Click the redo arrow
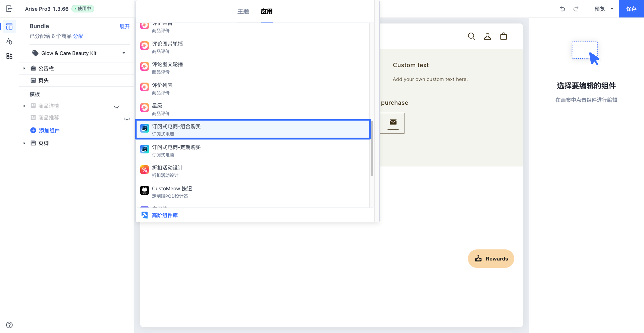Screen dimensions: 644x333 pyautogui.click(x=576, y=9)
